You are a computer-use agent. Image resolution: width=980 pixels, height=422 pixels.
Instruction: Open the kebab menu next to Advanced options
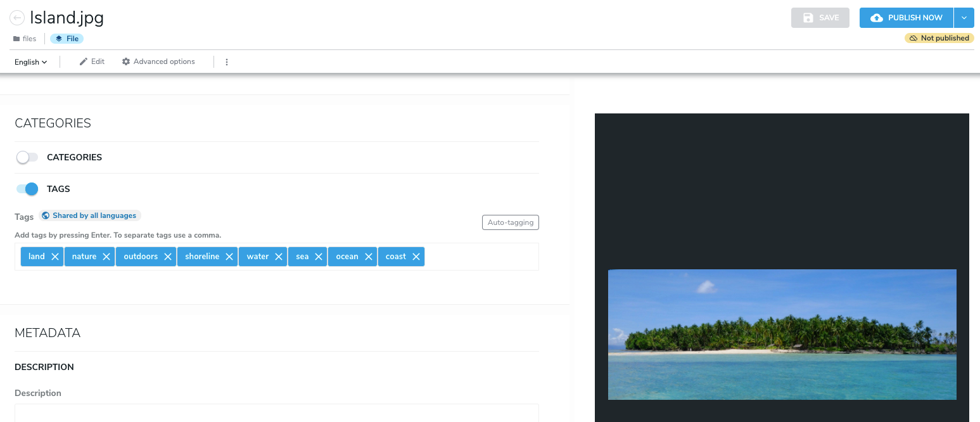point(226,61)
